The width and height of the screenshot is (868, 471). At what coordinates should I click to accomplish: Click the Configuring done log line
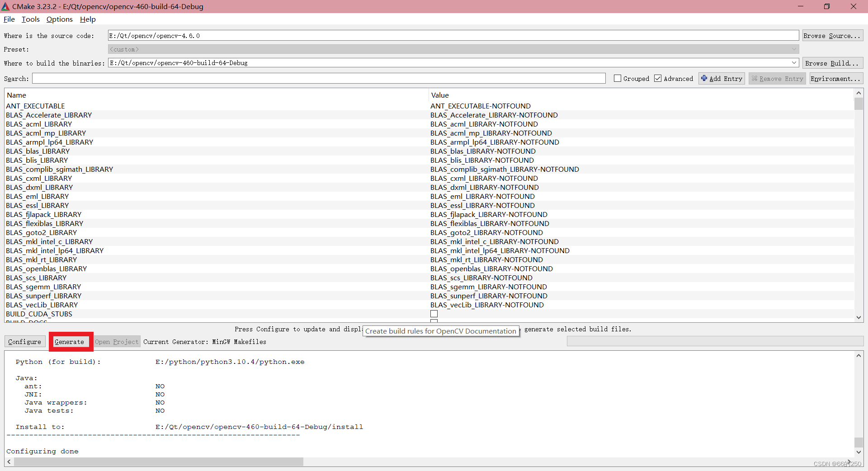pos(42,451)
